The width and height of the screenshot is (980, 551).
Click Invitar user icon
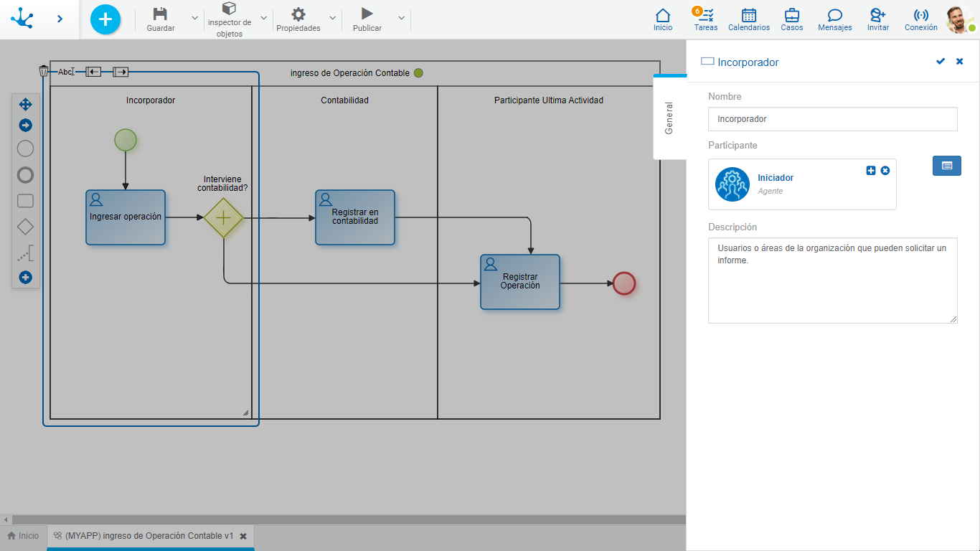point(878,20)
